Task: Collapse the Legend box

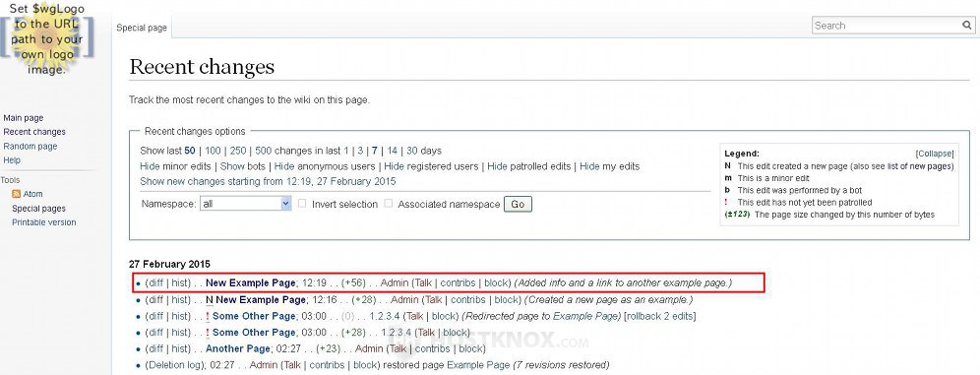Action: point(935,154)
